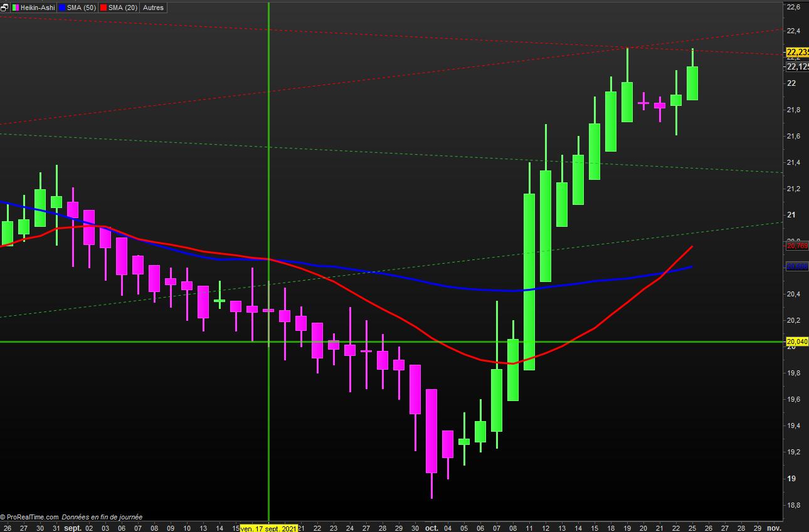This screenshot has height=532, width=809.
Task: Click the 'sept.' month label on the time axis
Action: pyautogui.click(x=73, y=528)
